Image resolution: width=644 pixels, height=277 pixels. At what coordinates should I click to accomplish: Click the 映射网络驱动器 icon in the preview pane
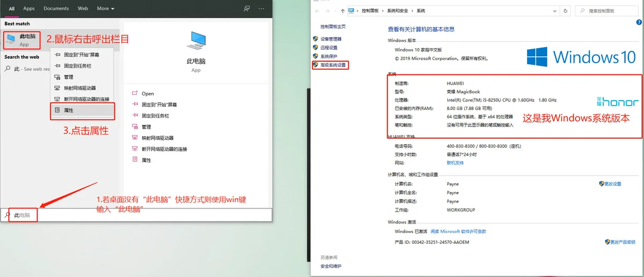tap(135, 138)
